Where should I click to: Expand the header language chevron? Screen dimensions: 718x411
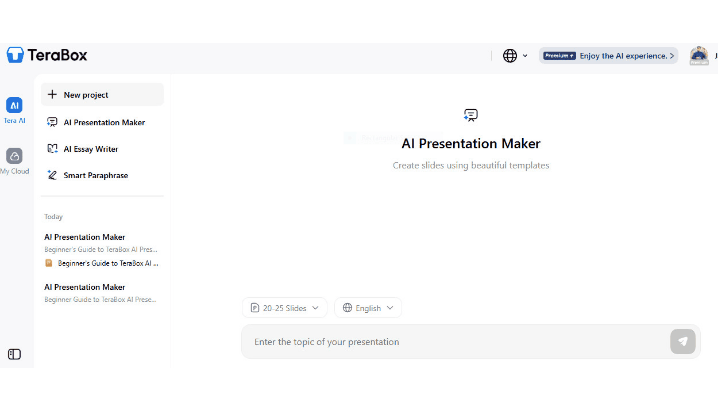click(x=525, y=55)
